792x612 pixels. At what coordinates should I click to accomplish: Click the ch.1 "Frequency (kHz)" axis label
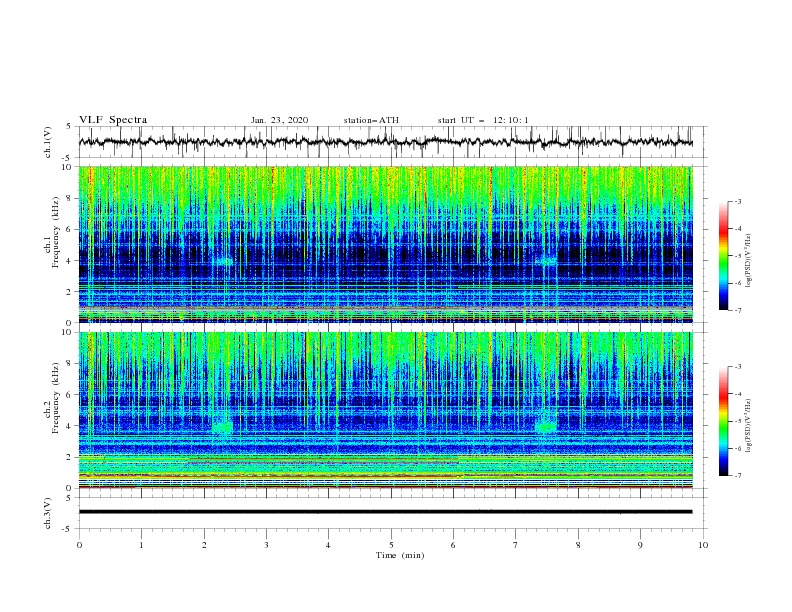pos(56,230)
